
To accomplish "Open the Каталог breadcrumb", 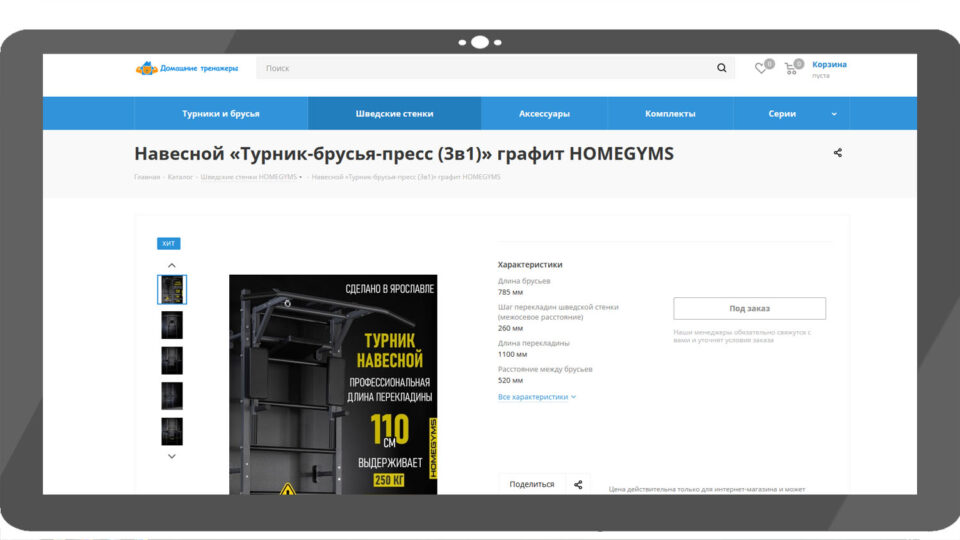I will (x=180, y=177).
